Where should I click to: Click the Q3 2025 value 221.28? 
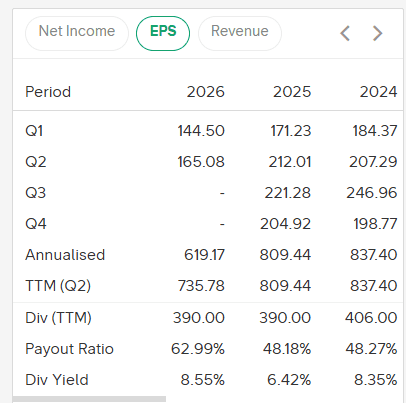point(288,193)
